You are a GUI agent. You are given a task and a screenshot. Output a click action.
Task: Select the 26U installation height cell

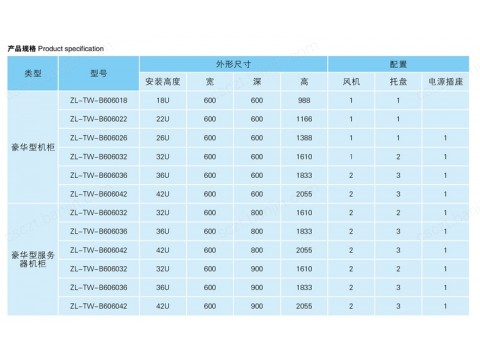[x=163, y=138]
